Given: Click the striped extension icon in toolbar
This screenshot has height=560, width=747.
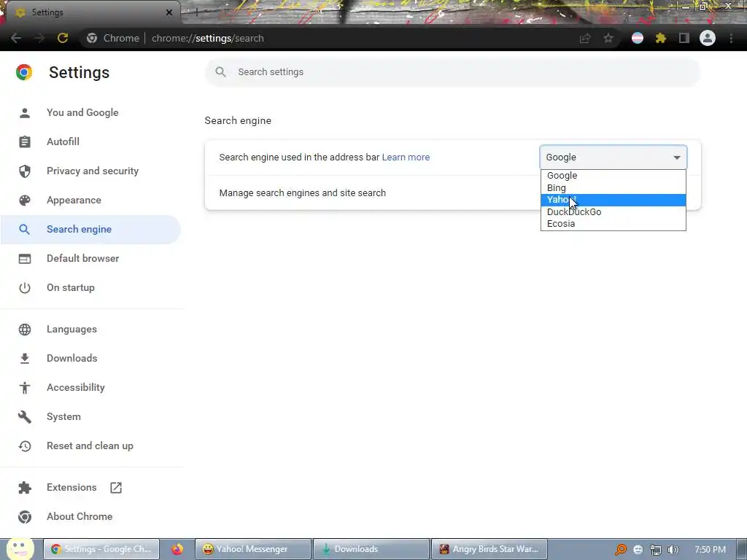Looking at the screenshot, I should (x=638, y=38).
